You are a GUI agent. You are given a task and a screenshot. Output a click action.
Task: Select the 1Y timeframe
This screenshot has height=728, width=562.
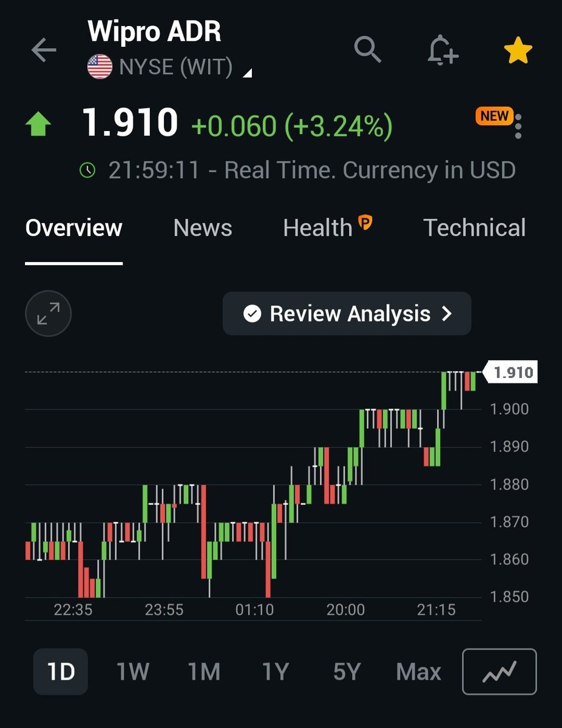(x=275, y=672)
